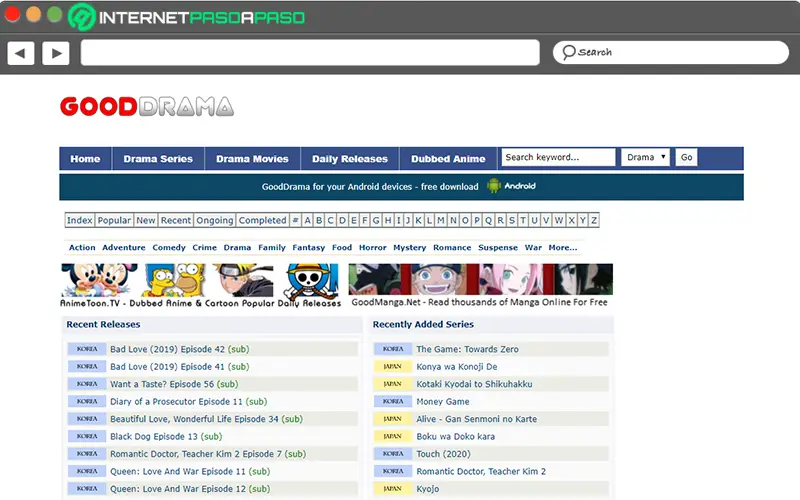Select the # alphabet filter

pyautogui.click(x=295, y=220)
